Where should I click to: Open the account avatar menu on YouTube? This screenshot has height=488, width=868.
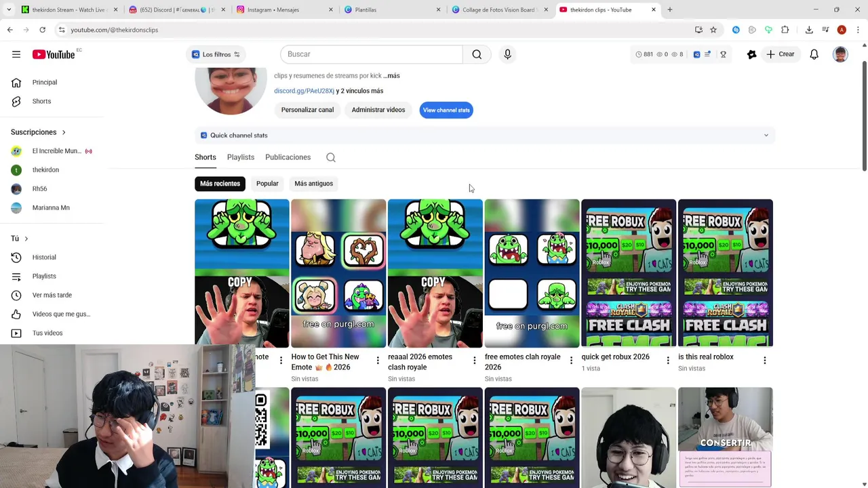pyautogui.click(x=840, y=54)
